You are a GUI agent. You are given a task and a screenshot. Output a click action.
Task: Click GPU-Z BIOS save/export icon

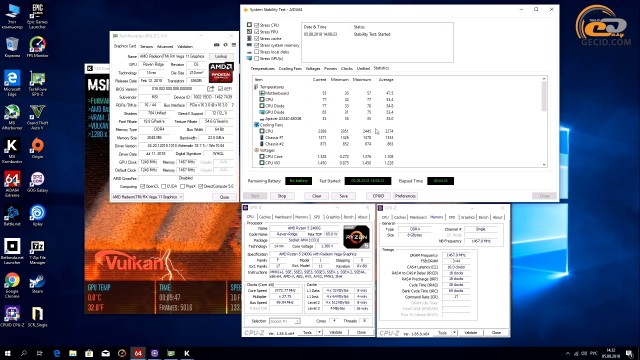point(211,89)
